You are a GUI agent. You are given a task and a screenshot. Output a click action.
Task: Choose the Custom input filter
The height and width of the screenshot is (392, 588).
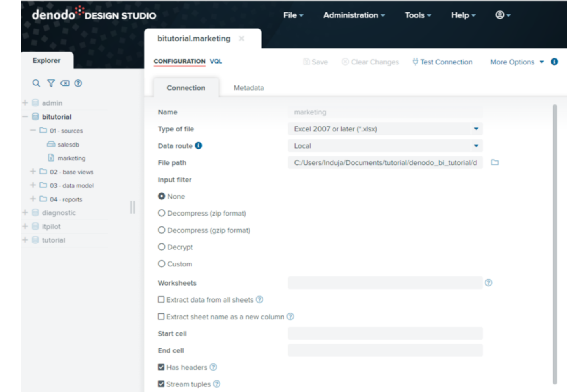click(161, 264)
